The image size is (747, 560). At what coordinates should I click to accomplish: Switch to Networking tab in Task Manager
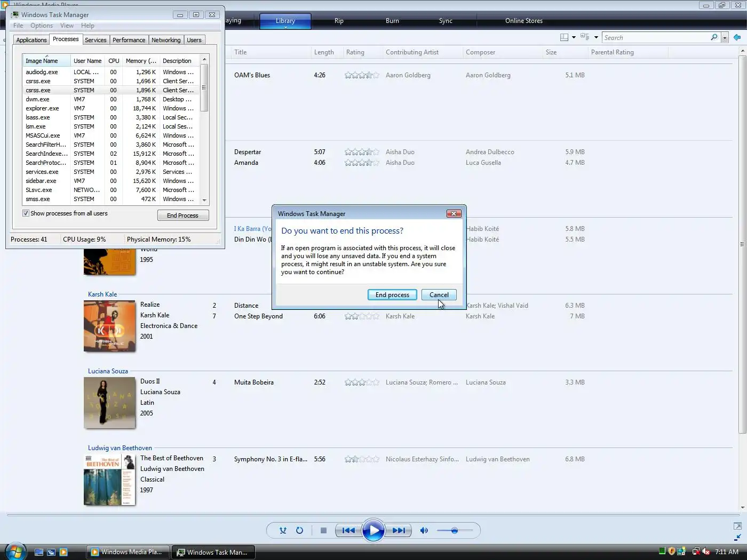click(x=166, y=40)
